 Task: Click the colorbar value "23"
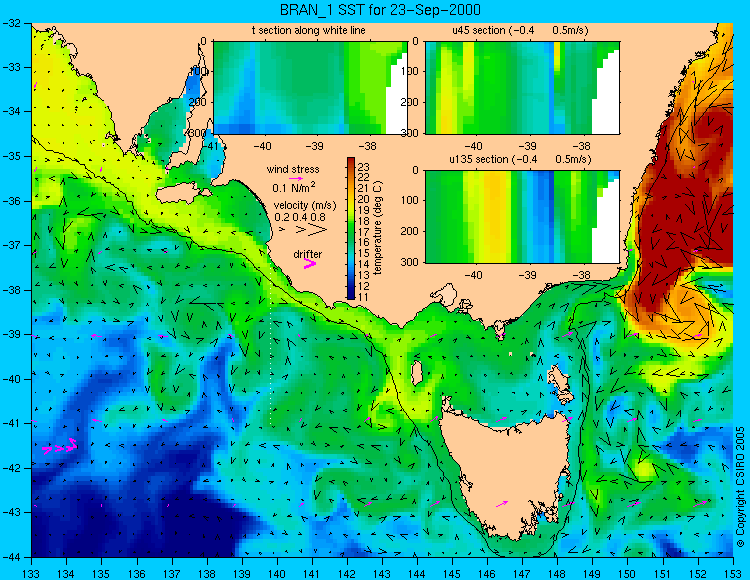point(364,167)
